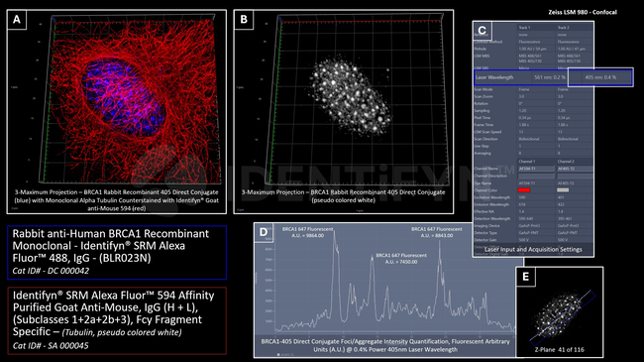Click the Detector Gain row label
644x362 pixels.
485,239
